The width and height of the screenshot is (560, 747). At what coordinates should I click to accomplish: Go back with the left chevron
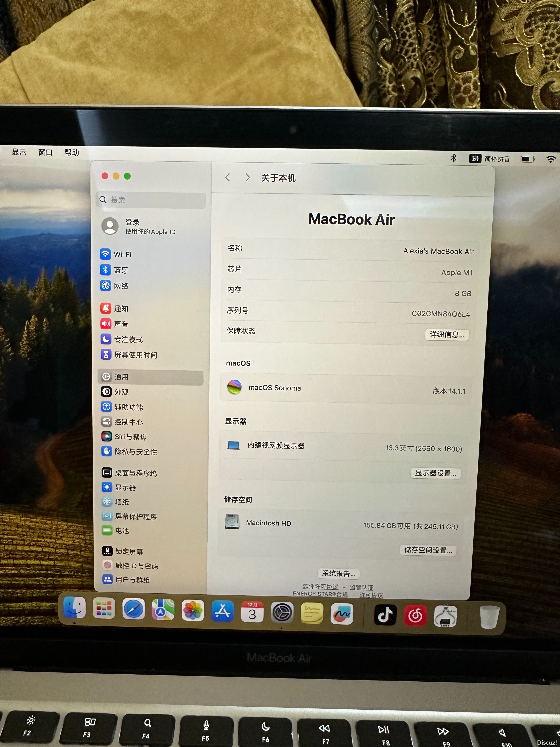228,177
